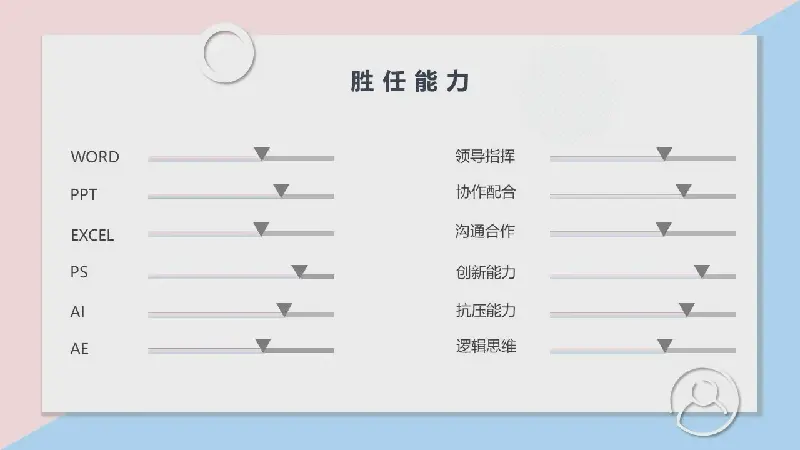Click the 领导指挥 slider marker
Viewport: 800px width, 450px height.
click(664, 153)
